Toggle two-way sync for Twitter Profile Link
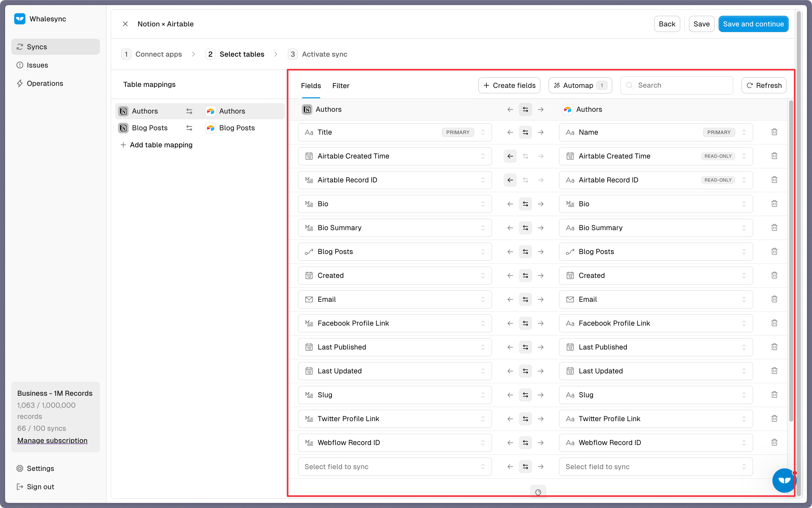812x508 pixels. (x=526, y=419)
